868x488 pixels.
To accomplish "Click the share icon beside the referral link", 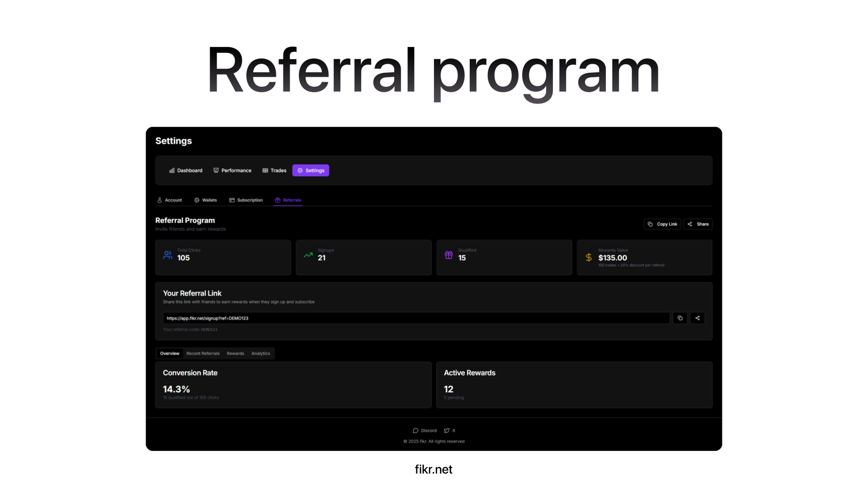I will coord(697,318).
